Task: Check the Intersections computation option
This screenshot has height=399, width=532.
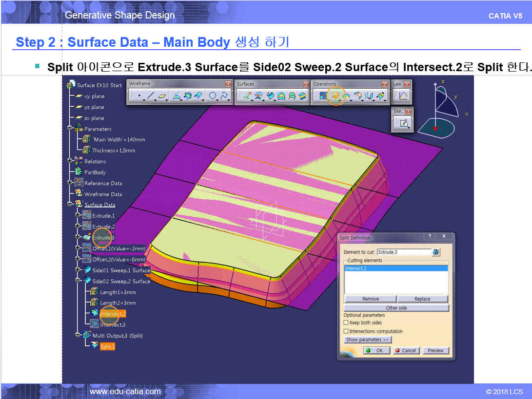Action: click(346, 331)
